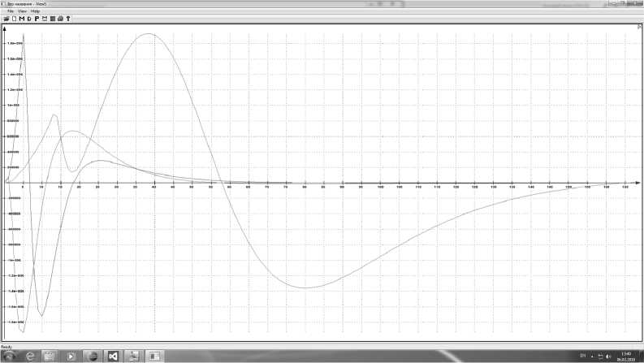Open the media player taskbar icon

71,356
